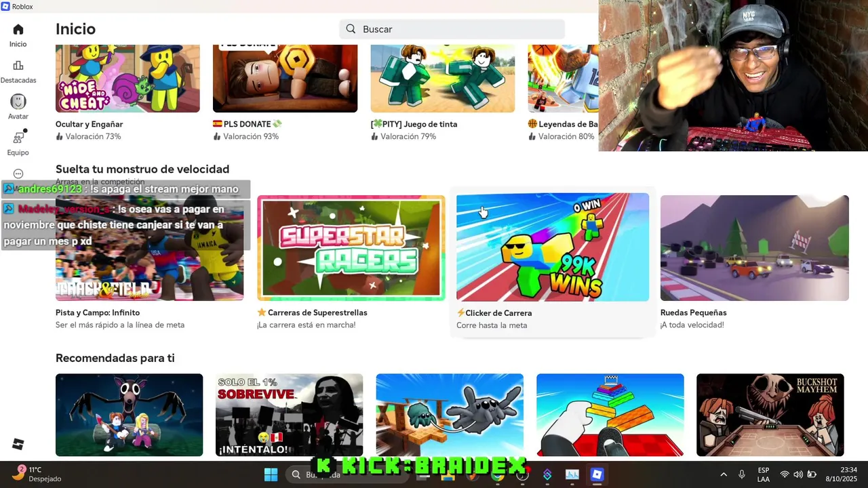Viewport: 868px width, 488px height.
Task: Open the 99K Wins Clicker de Carrera thumbnail
Action: coord(553,247)
